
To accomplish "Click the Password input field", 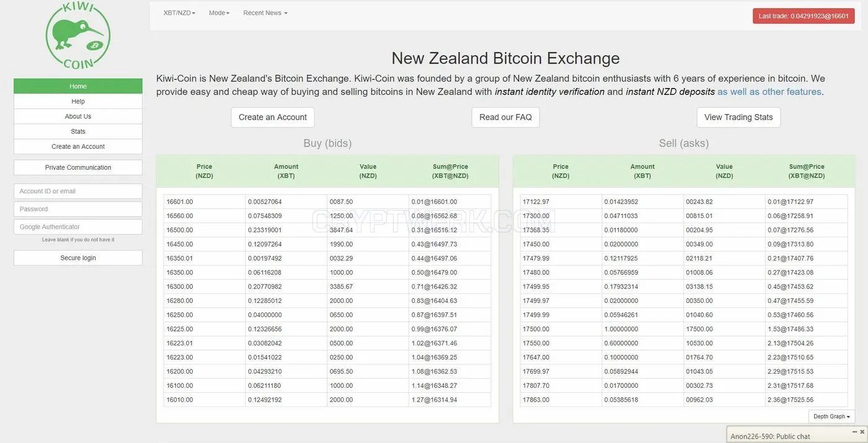I will (x=78, y=209).
